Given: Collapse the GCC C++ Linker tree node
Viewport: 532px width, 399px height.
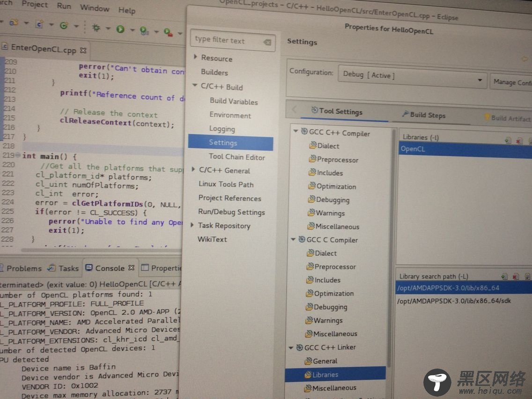Looking at the screenshot, I should [x=291, y=347].
